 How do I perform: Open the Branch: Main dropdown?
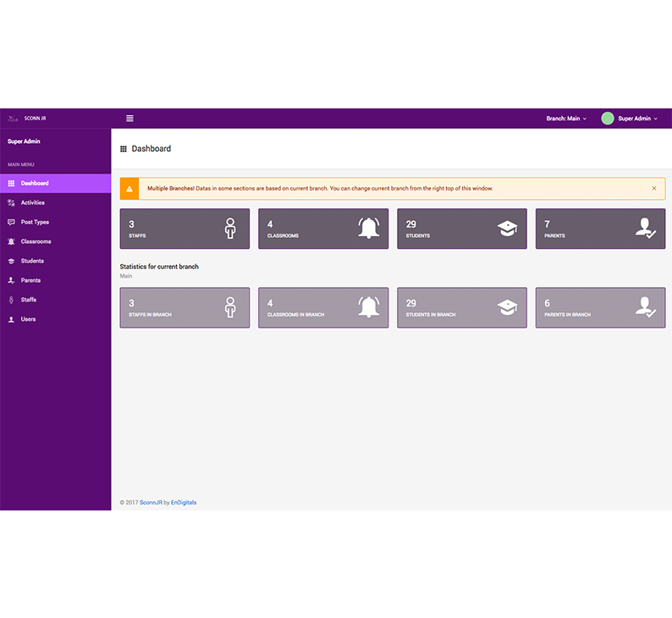(x=565, y=119)
